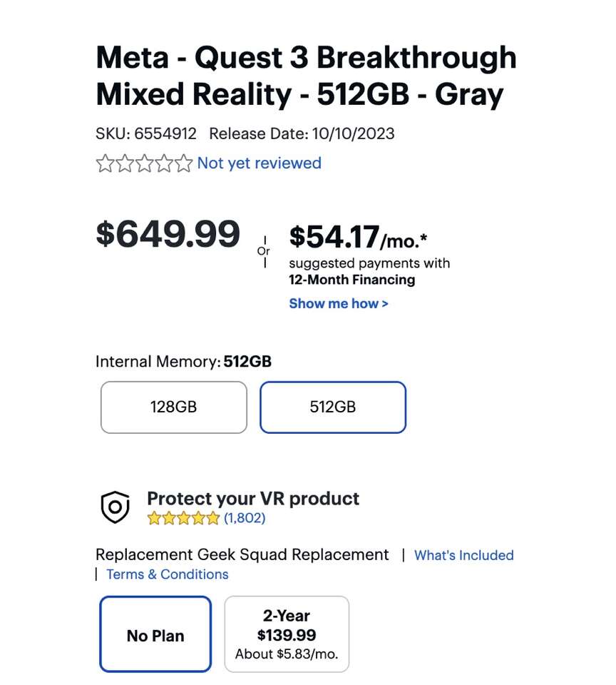Choose the 2-Year $139.99 protection plan
The width and height of the screenshot is (616, 685).
pyautogui.click(x=287, y=635)
